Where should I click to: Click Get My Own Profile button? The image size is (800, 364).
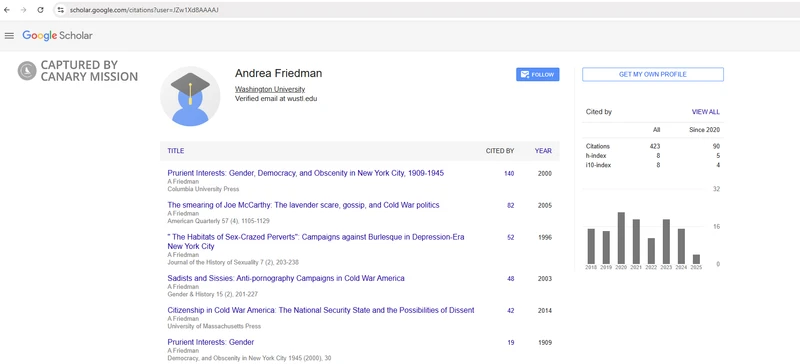(x=653, y=75)
